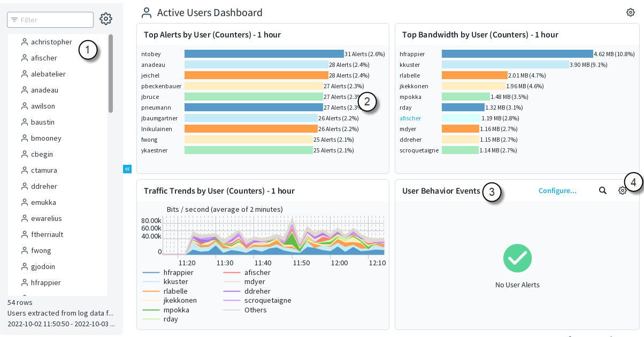The height and width of the screenshot is (337, 644).
Task: Open afischer link in Top Bandwidth chart
Action: 410,118
